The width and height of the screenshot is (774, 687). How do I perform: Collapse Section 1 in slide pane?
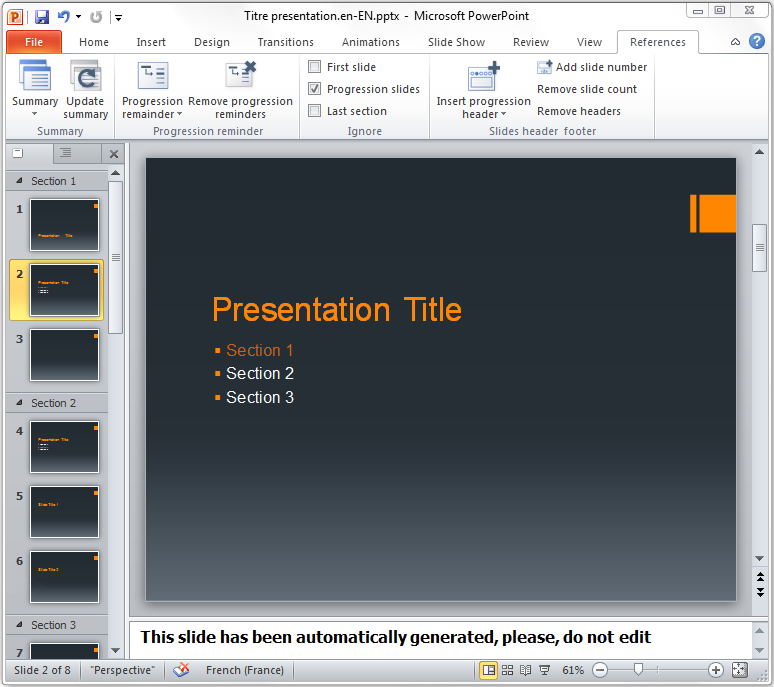19,181
